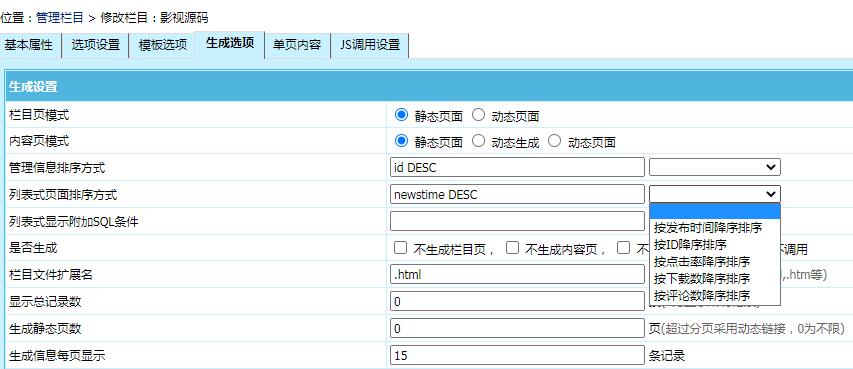Screen dimensions: 853x369
Task: Pick 按点击率降序排序 option
Action: tap(715, 261)
